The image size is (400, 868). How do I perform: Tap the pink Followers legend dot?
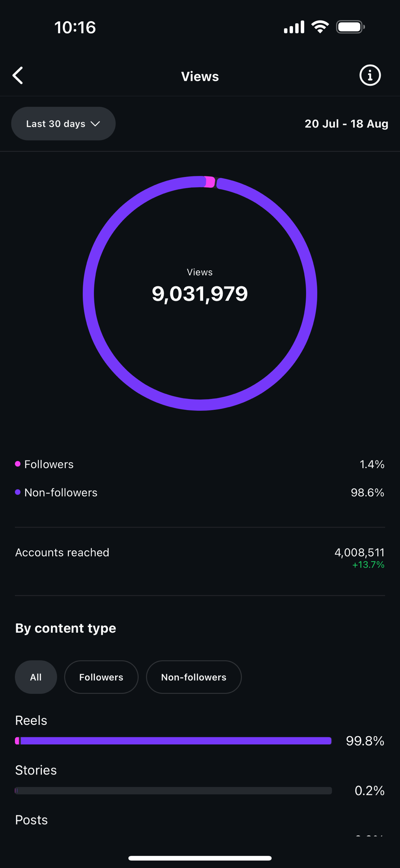18,464
